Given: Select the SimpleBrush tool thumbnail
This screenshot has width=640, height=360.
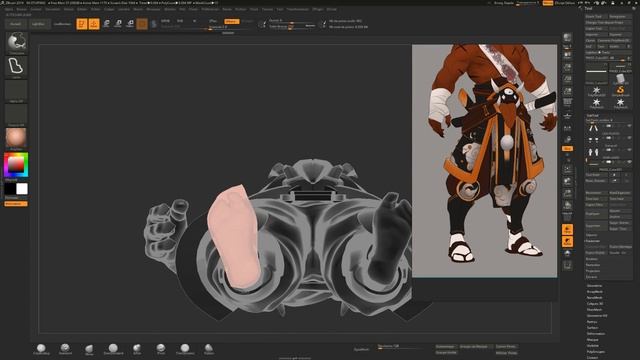Looking at the screenshot, I should [x=620, y=91].
